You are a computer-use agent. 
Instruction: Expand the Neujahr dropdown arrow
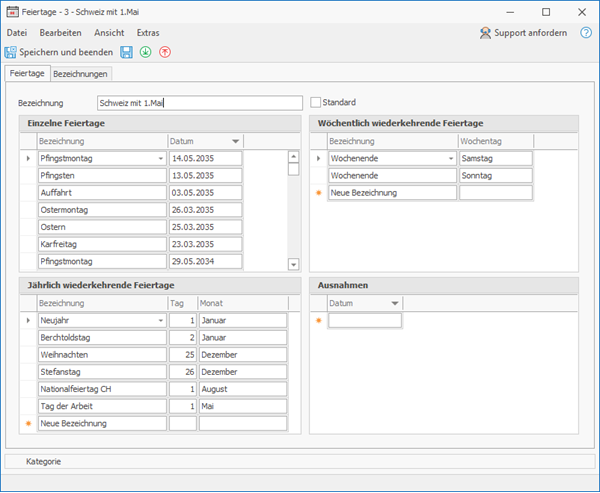pos(161,320)
